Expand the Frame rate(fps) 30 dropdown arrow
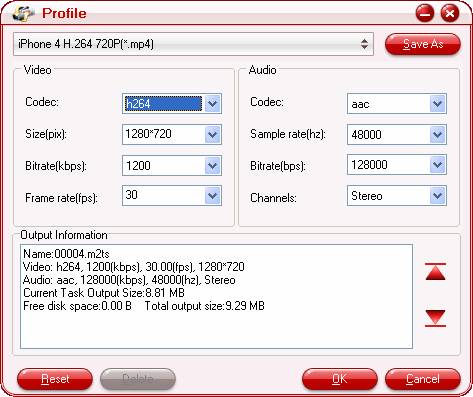 click(213, 196)
